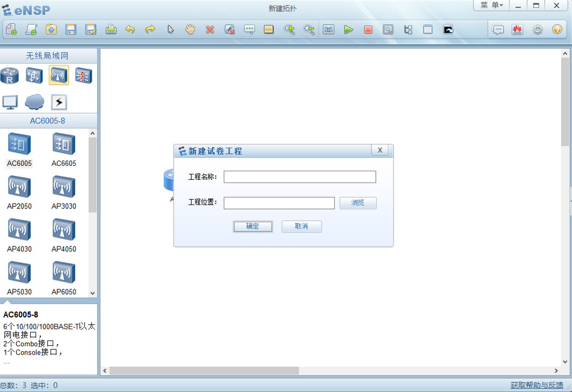Open the 菜单 dropdown
Screen dimensions: 572x392
tap(490, 5)
